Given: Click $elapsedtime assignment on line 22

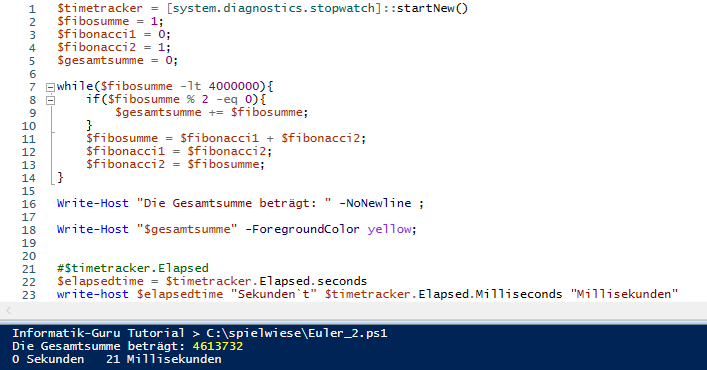Looking at the screenshot, I should click(x=212, y=281).
